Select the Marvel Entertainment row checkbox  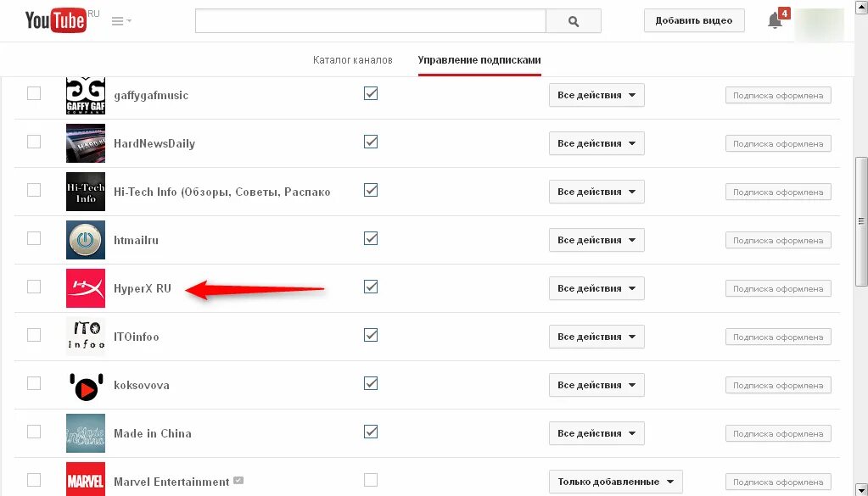tap(34, 480)
